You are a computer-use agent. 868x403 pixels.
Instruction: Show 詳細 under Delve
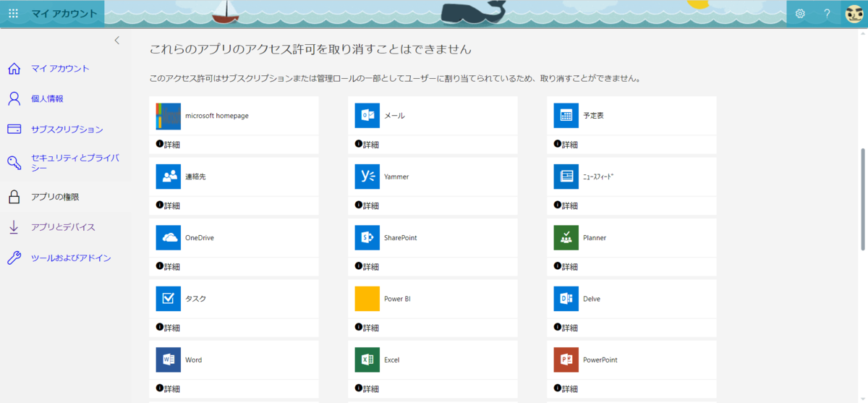(x=566, y=328)
